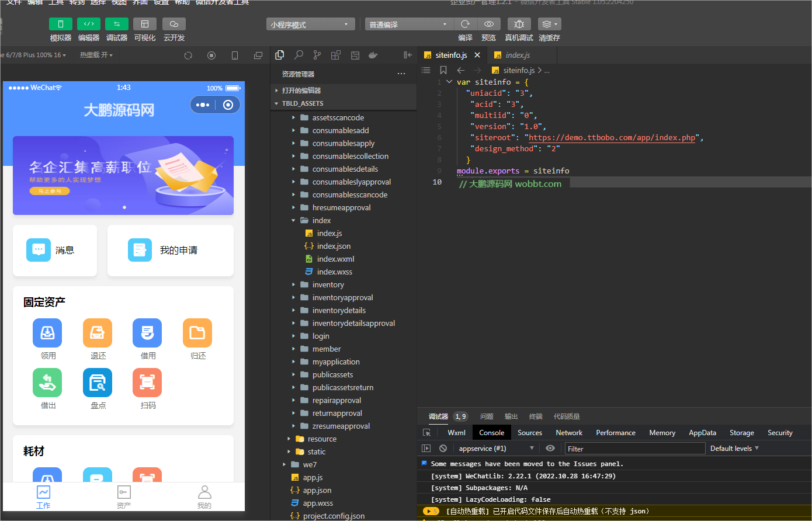Click the 真机调试 remote debug bug icon
Screen dimensions: 812x521
tap(519, 24)
